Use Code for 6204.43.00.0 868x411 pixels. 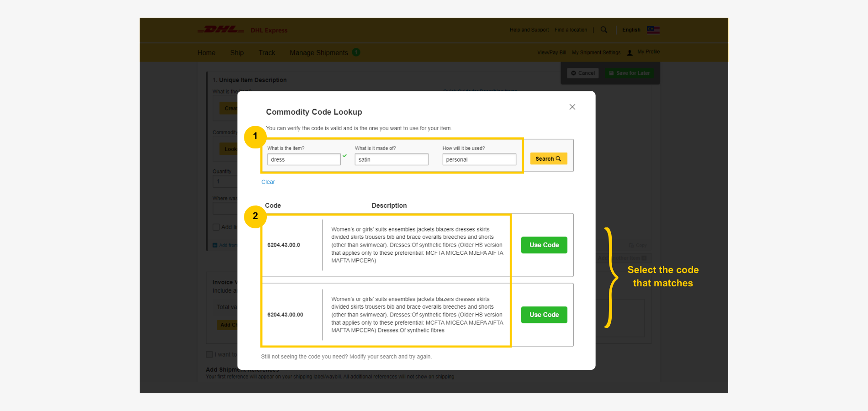544,245
